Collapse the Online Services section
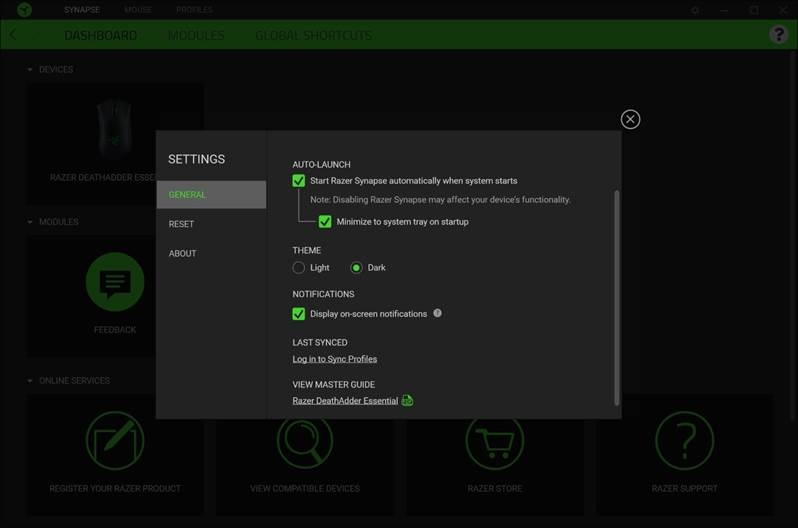Screen dimensions: 798x528 tap(30, 381)
